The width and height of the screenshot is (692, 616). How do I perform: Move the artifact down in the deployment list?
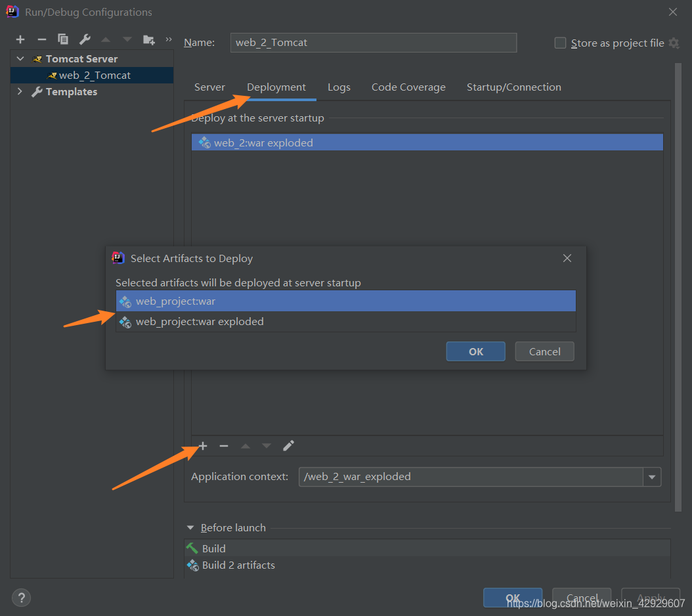click(x=266, y=446)
